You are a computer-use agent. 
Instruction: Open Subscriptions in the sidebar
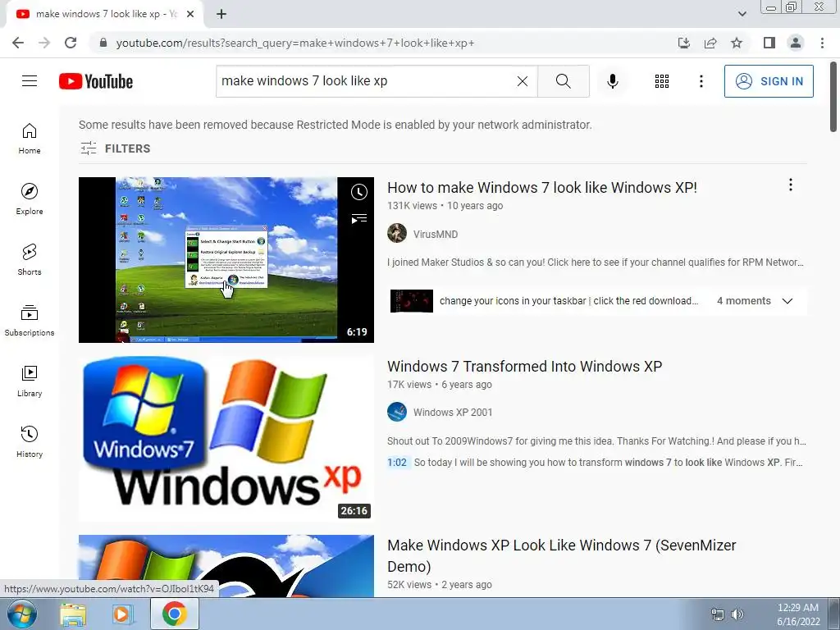tap(30, 321)
